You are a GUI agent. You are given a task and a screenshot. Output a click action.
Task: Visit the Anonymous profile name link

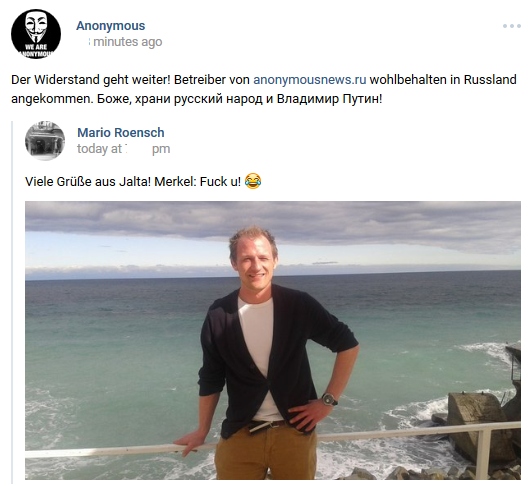[110, 26]
